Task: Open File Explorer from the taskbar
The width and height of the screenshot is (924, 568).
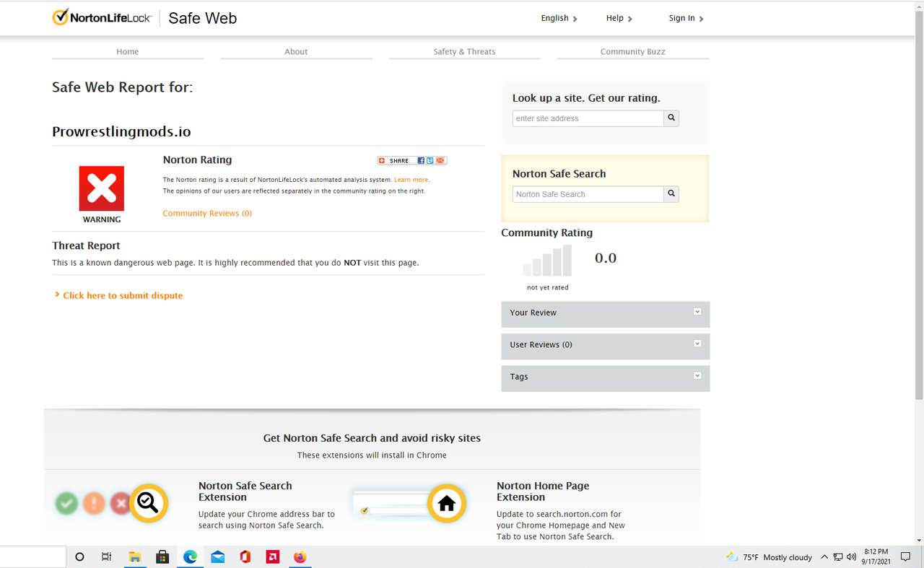Action: coord(134,556)
